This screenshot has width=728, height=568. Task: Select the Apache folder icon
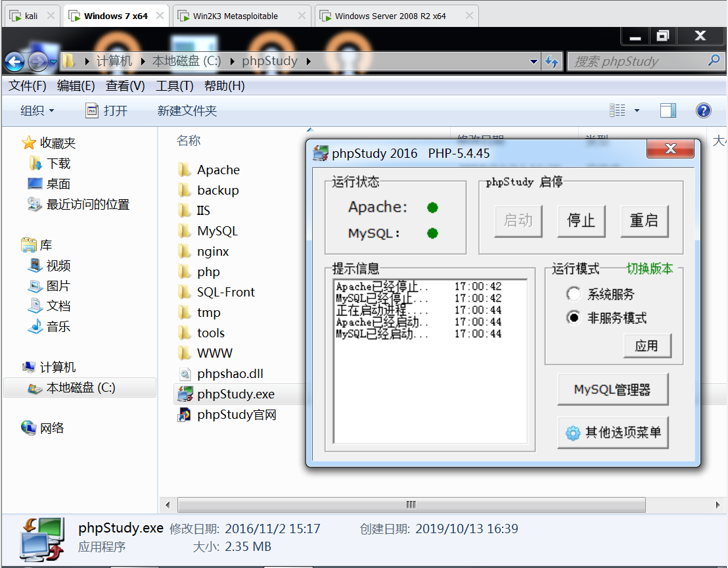(x=185, y=170)
